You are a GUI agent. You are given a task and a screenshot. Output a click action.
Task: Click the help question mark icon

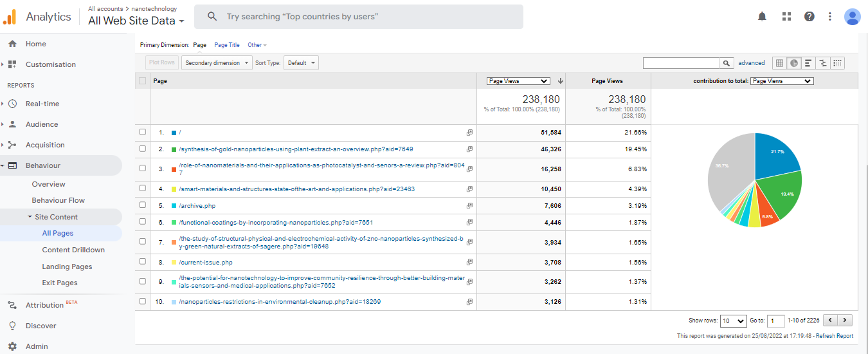[x=809, y=17]
